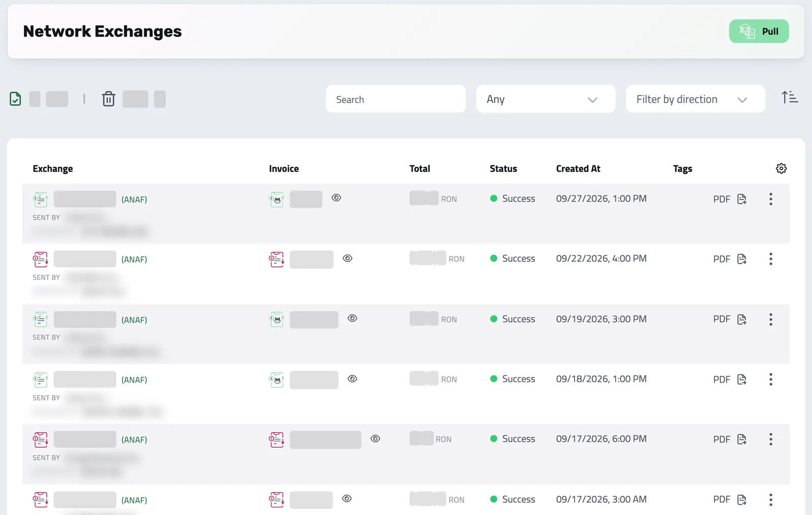Open table settings gear icon

click(x=781, y=168)
